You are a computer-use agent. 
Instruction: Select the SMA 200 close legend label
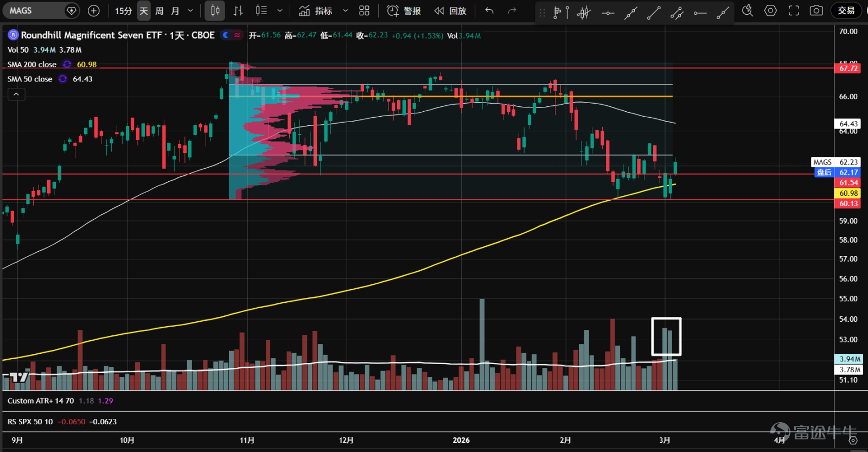(x=32, y=65)
